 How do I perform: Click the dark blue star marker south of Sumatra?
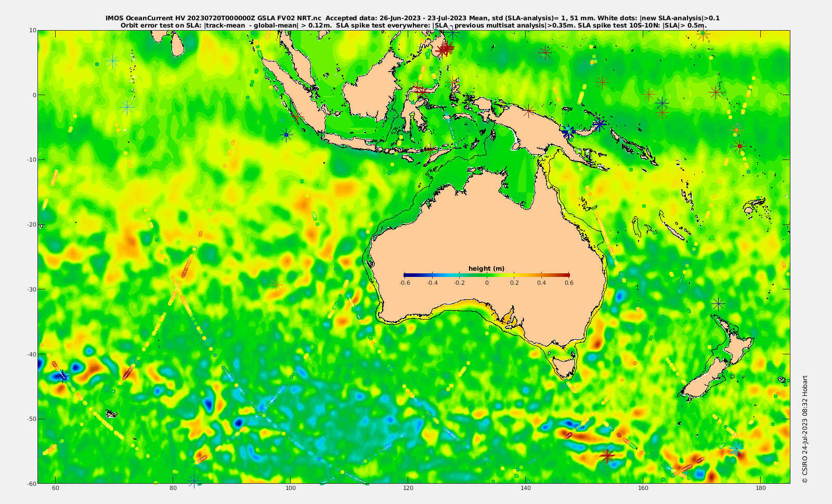pos(285,135)
